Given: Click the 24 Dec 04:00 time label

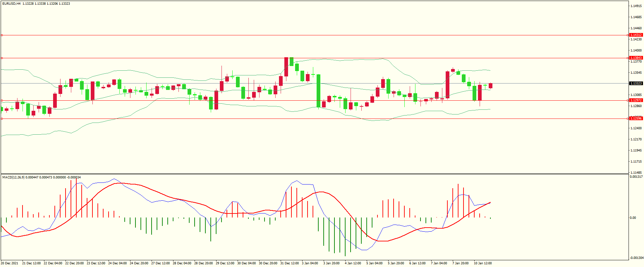Looking at the screenshot, I should pyautogui.click(x=117, y=263).
